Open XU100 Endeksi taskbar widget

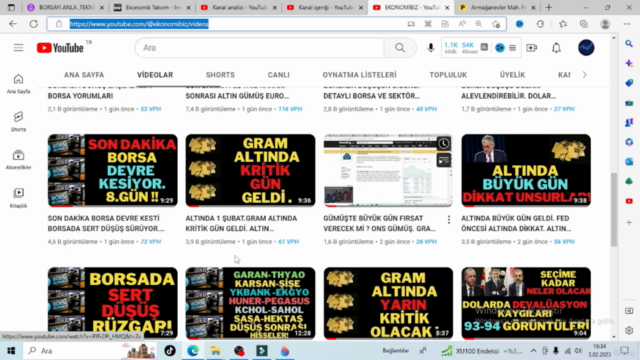[482, 351]
